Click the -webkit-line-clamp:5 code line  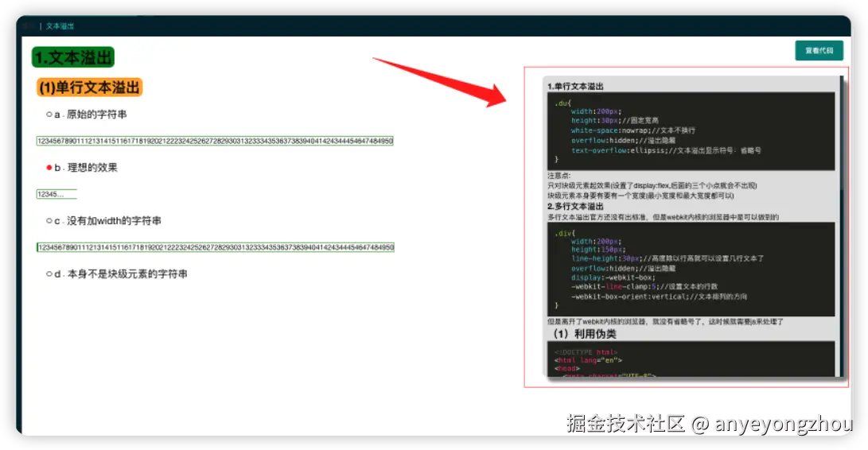point(644,287)
